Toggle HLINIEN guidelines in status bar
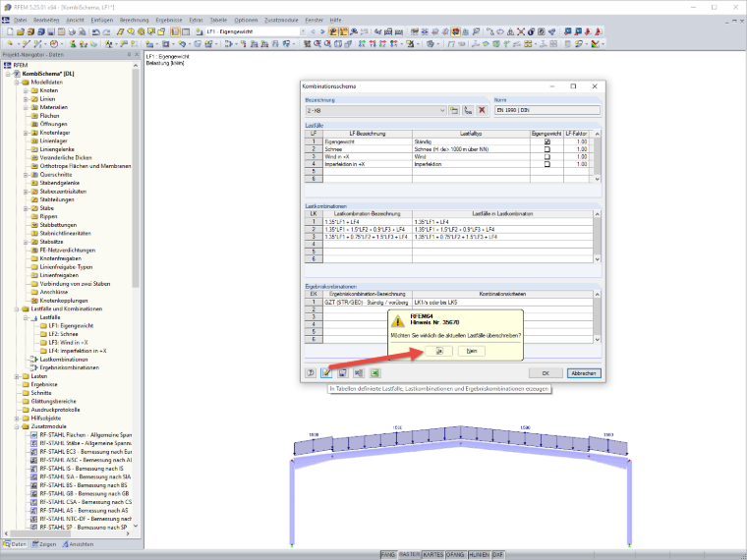This screenshot has width=747, height=560. coord(479,555)
